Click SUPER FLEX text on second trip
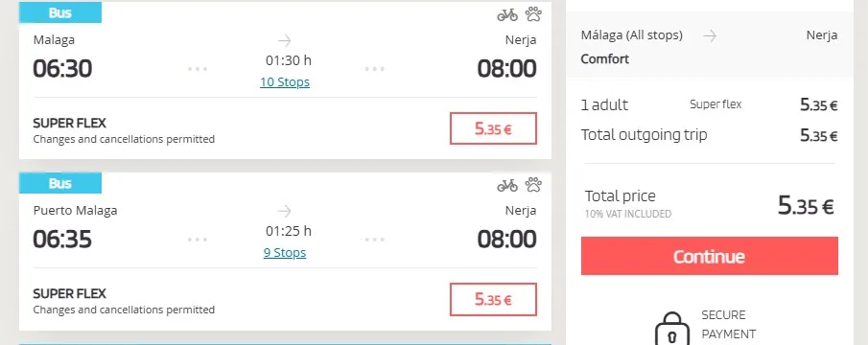Viewport: 868px width, 345px height. 70,293
